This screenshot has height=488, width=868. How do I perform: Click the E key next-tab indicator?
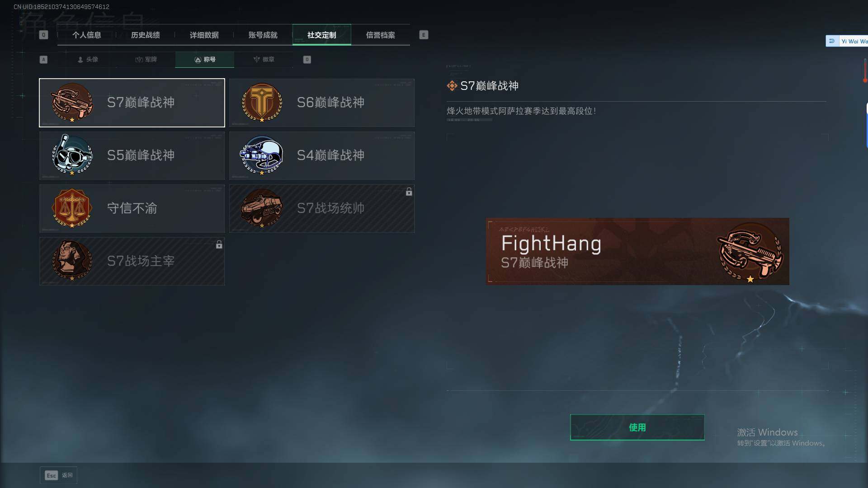[x=424, y=35]
